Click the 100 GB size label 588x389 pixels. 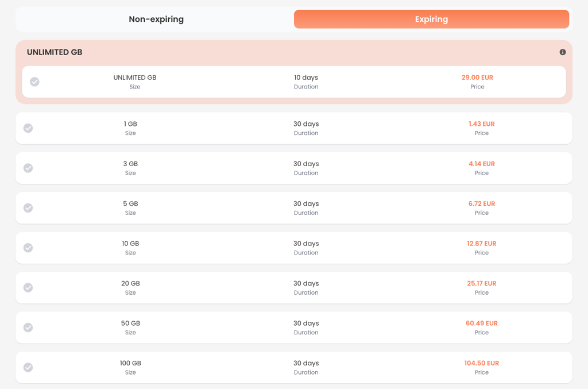[130, 363]
